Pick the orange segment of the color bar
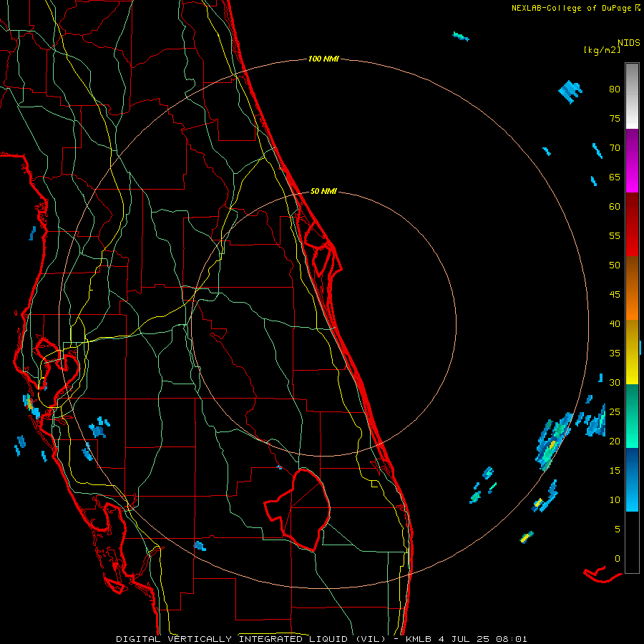This screenshot has width=644, height=644. point(632,288)
